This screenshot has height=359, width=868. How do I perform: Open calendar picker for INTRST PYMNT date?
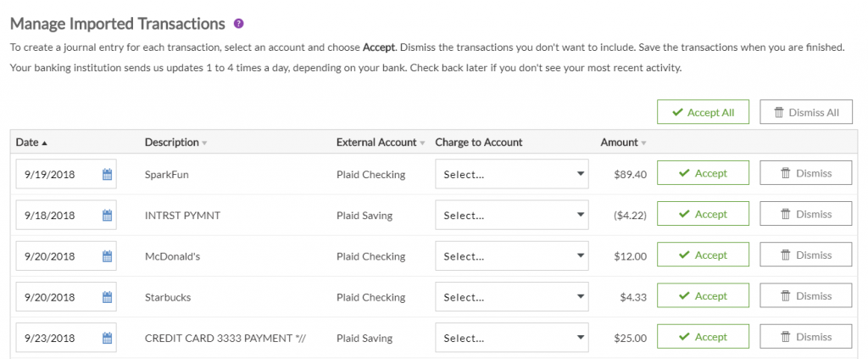pos(108,216)
